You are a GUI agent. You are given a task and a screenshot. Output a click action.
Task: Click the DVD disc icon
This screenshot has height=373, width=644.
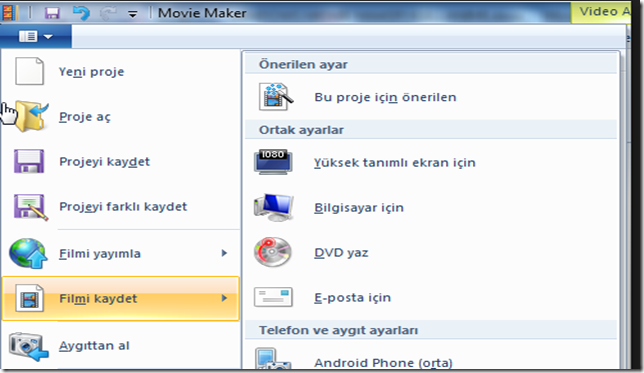[x=273, y=252]
